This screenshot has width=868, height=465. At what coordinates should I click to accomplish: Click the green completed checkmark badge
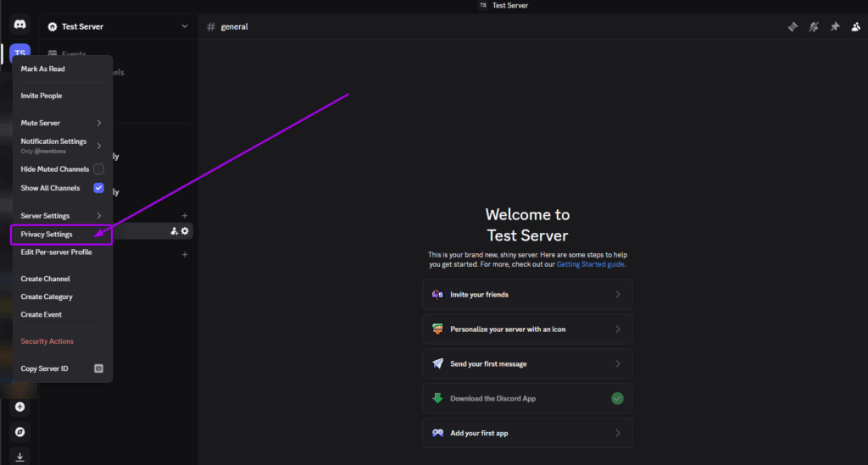pos(617,398)
